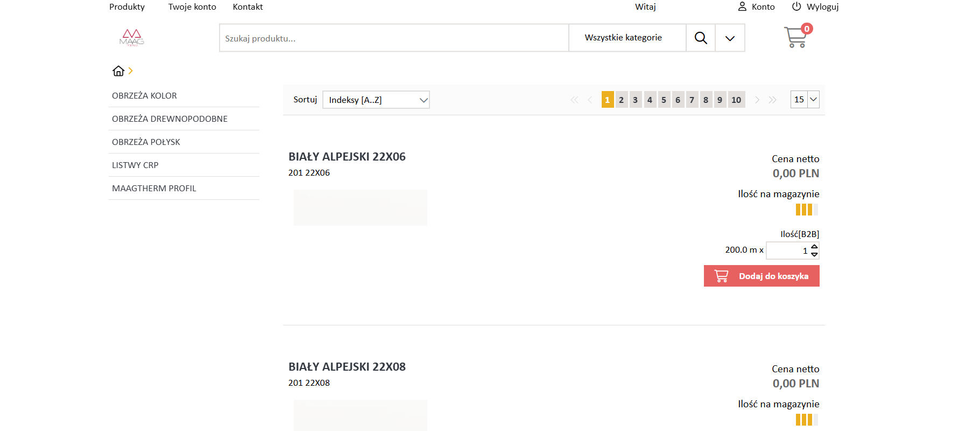Open the BIAŁY ALPEJSKI 22X08 product link
980x431 pixels.
point(347,367)
